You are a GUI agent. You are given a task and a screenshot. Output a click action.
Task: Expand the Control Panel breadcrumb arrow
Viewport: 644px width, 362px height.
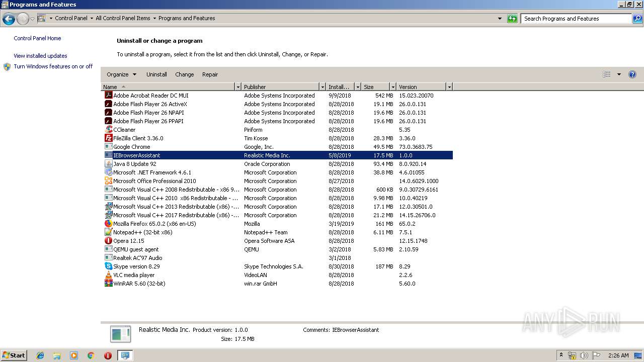92,19
